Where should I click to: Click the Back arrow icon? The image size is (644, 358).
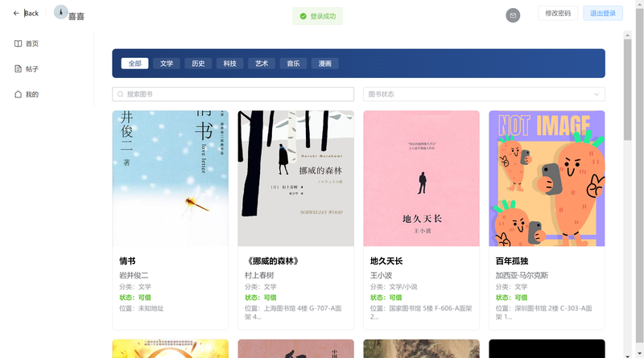click(x=16, y=13)
